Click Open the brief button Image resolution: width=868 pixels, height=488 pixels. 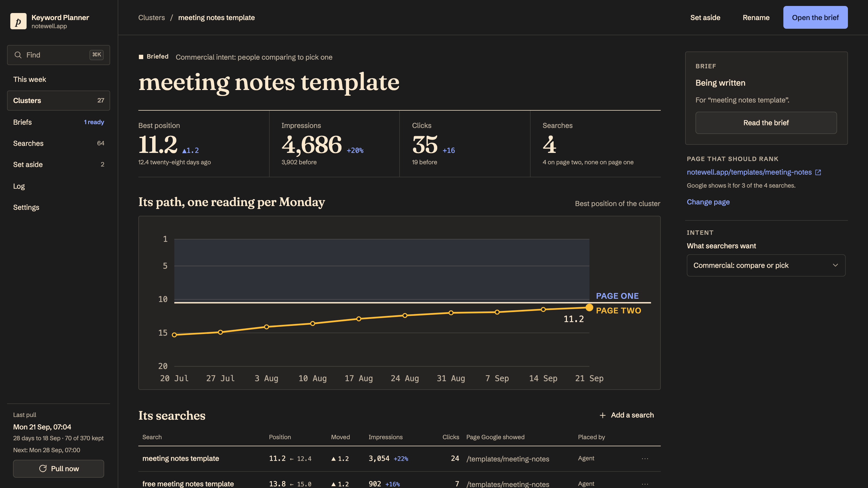[x=815, y=18]
